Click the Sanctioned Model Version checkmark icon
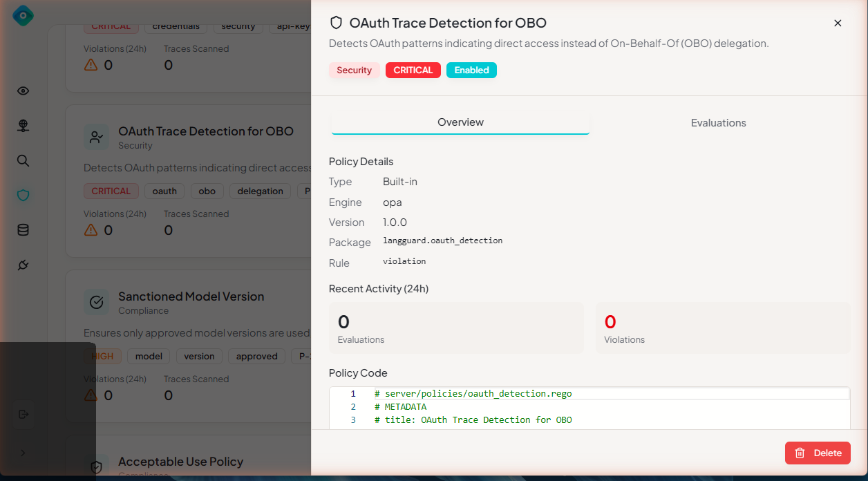 point(97,302)
